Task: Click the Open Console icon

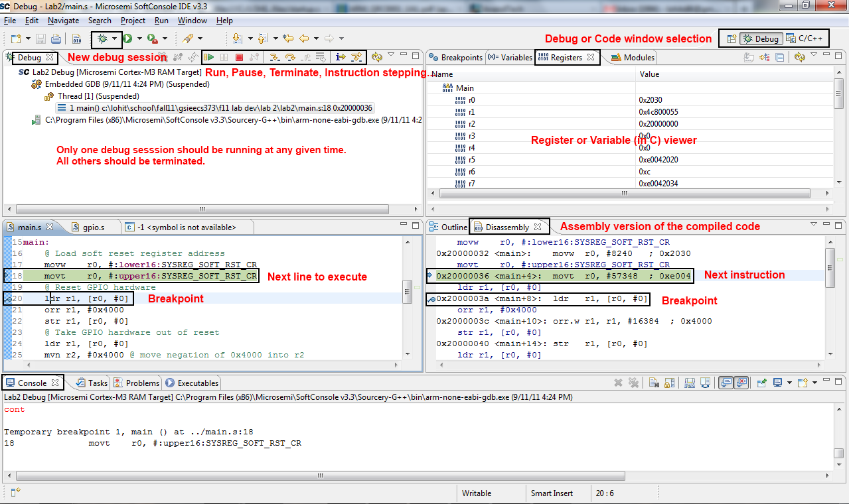Action: click(x=803, y=383)
